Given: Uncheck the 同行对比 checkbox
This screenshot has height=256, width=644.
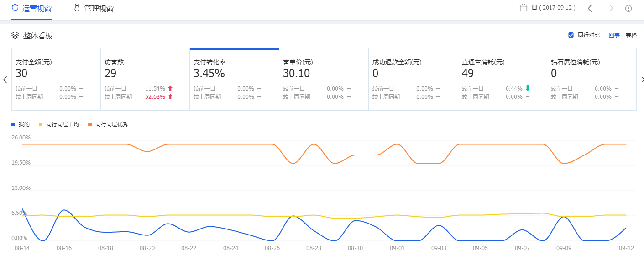Looking at the screenshot, I should tap(571, 35).
